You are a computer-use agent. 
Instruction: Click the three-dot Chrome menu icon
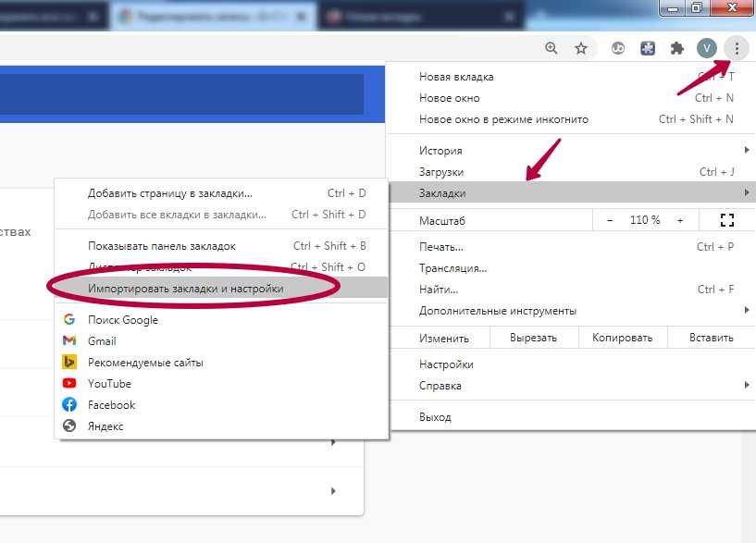[737, 48]
